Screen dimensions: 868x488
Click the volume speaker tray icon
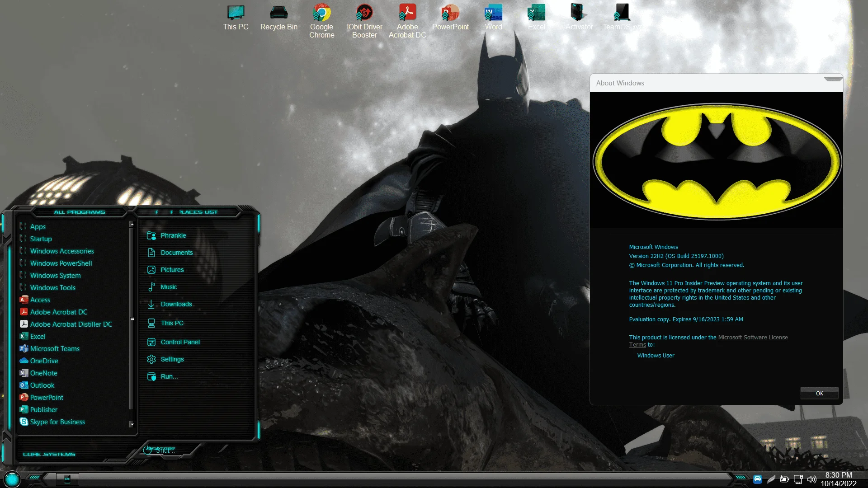pyautogui.click(x=812, y=479)
